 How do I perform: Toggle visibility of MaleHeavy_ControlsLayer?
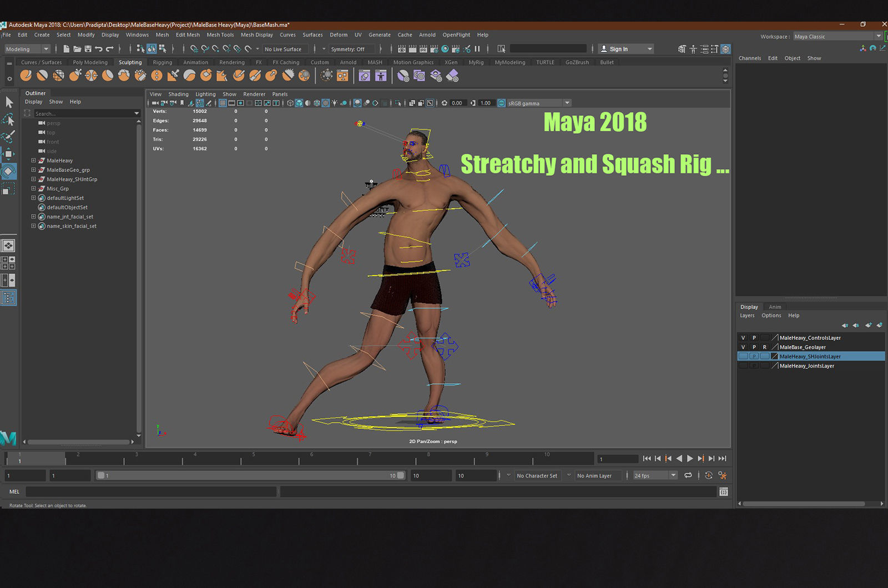pyautogui.click(x=743, y=338)
